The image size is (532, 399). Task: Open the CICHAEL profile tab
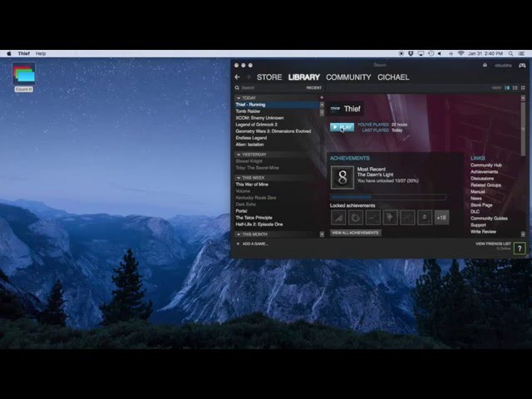393,77
